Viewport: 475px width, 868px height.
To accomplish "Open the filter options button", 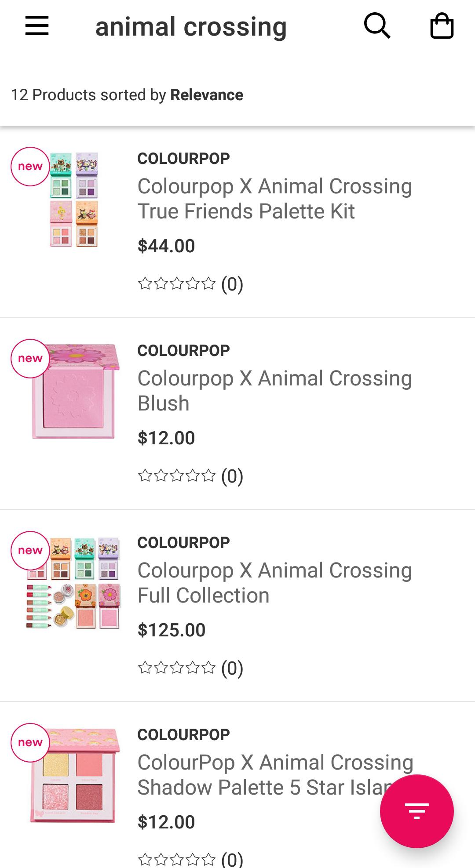I will 417,811.
